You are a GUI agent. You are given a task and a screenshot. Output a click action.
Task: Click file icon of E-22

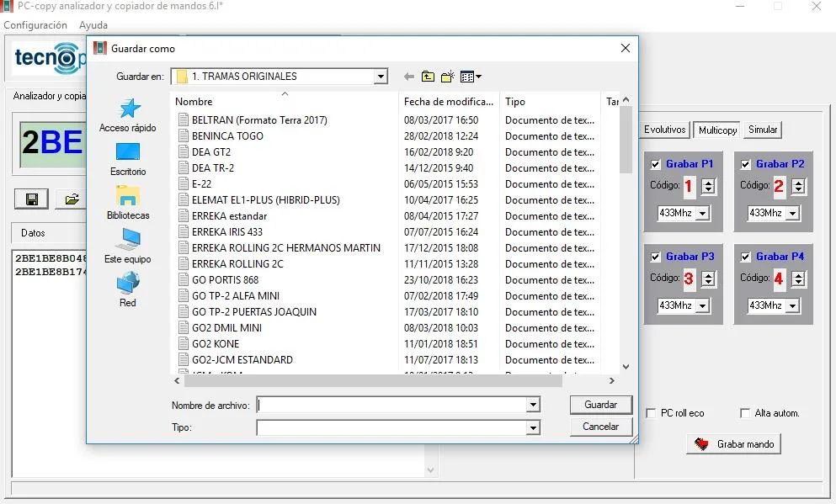[184, 183]
